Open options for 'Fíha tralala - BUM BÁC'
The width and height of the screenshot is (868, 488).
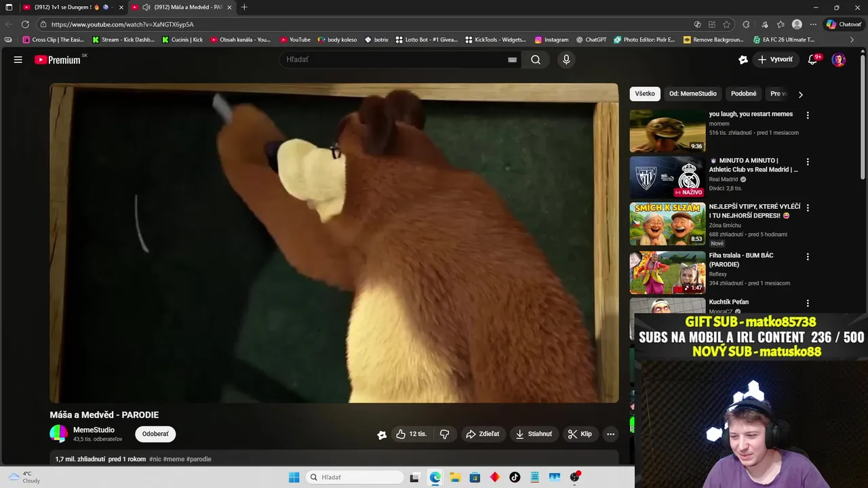click(808, 257)
